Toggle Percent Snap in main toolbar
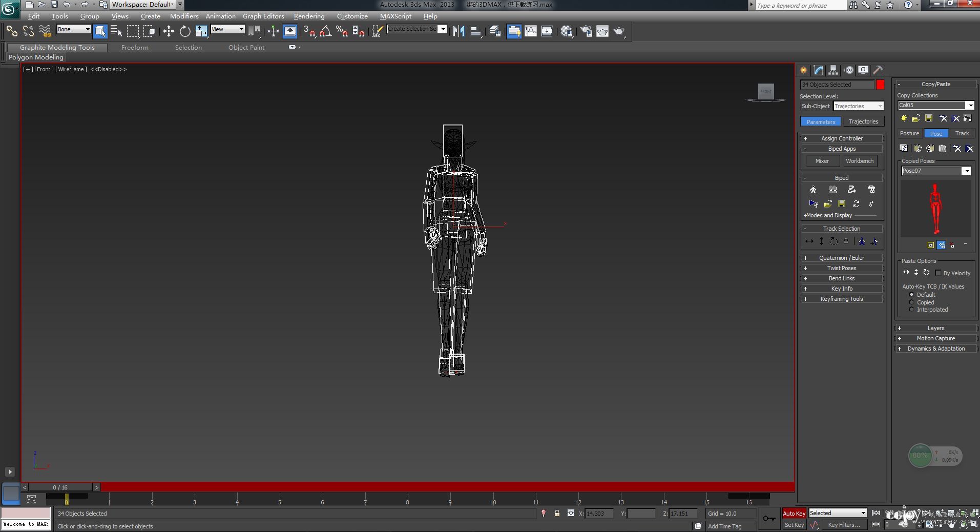 (x=342, y=31)
